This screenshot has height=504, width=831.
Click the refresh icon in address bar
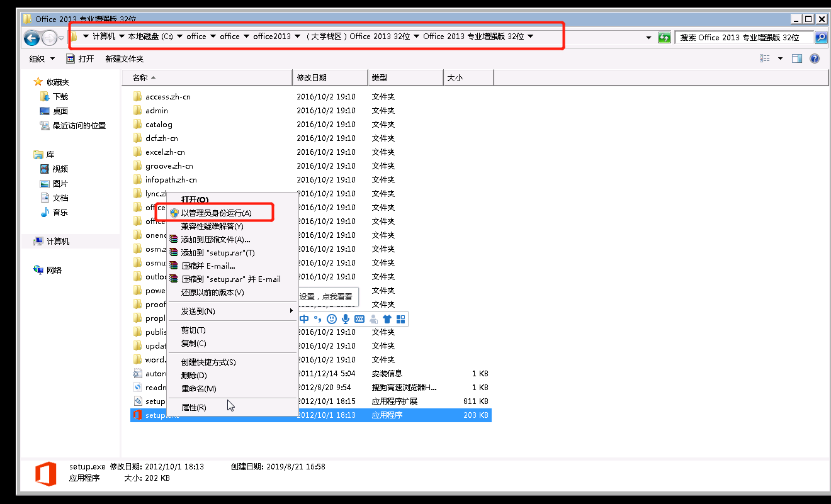664,37
